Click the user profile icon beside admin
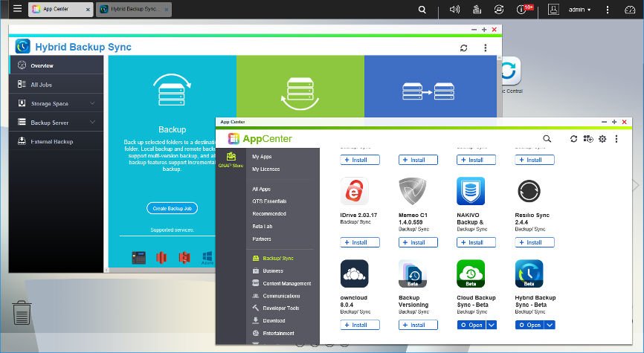This screenshot has height=353, width=644. [x=553, y=9]
